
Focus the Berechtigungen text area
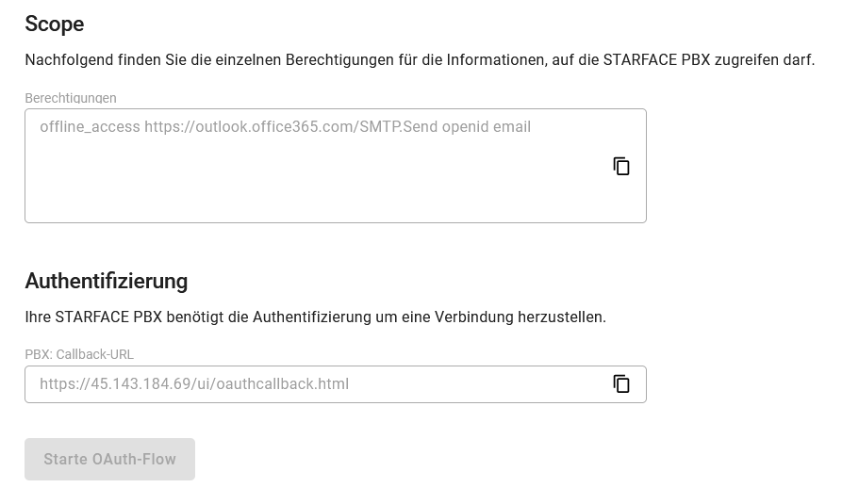tap(336, 166)
